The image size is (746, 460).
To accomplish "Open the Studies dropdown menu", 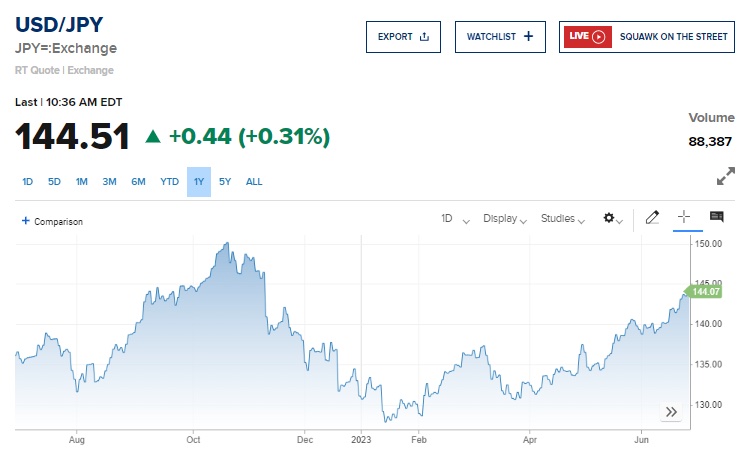I will 563,219.
